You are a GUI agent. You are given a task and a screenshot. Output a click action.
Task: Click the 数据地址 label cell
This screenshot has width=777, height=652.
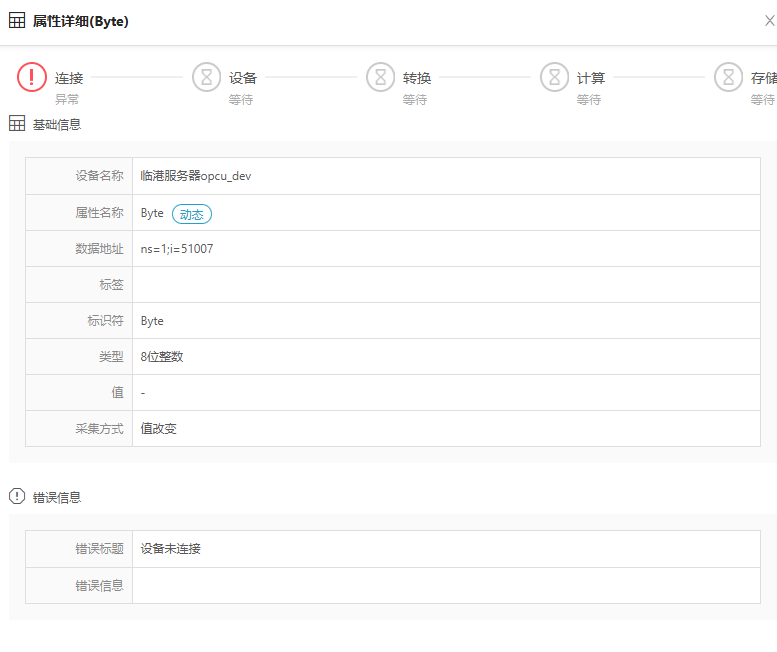[79, 249]
